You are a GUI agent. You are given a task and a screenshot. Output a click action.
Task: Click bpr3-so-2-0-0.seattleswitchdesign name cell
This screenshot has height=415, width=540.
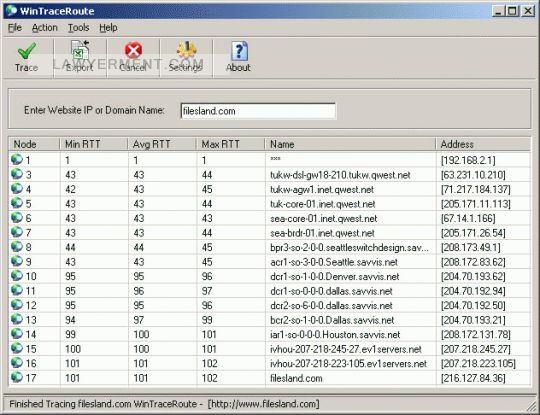pyautogui.click(x=350, y=248)
